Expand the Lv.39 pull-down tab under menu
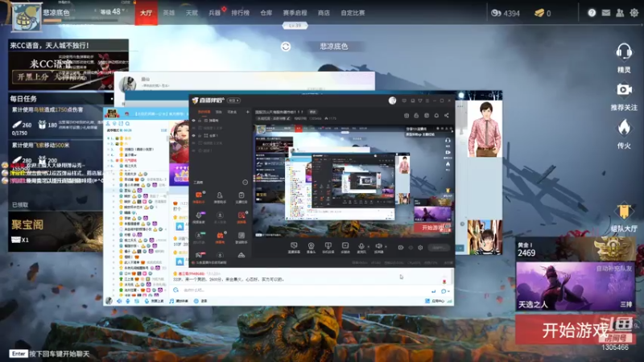The image size is (644, 362). pos(295,26)
